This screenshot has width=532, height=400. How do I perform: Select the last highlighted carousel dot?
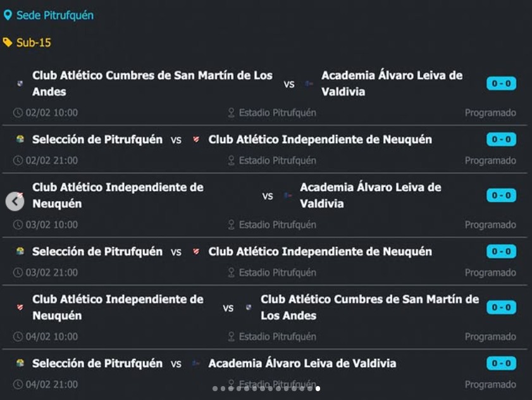pyautogui.click(x=318, y=389)
